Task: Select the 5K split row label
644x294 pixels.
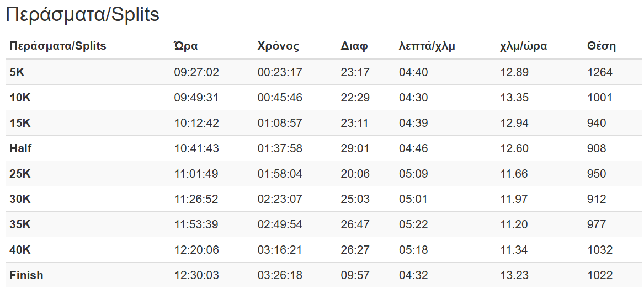Action: pyautogui.click(x=17, y=72)
